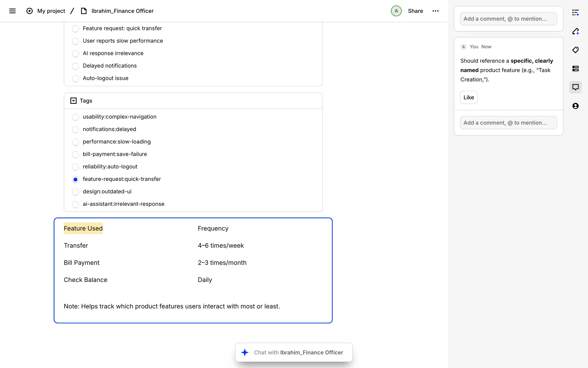This screenshot has height=368, width=588.
Task: Click the user avatar A
Action: [396, 11]
